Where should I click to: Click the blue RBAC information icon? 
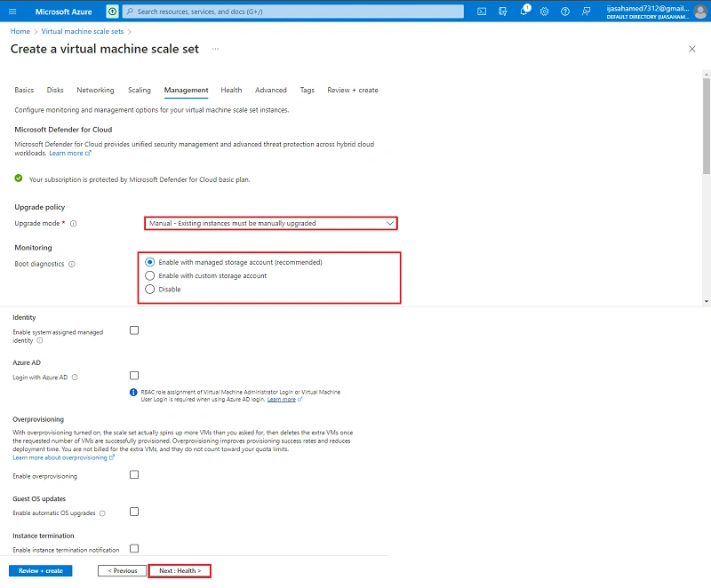click(x=133, y=393)
